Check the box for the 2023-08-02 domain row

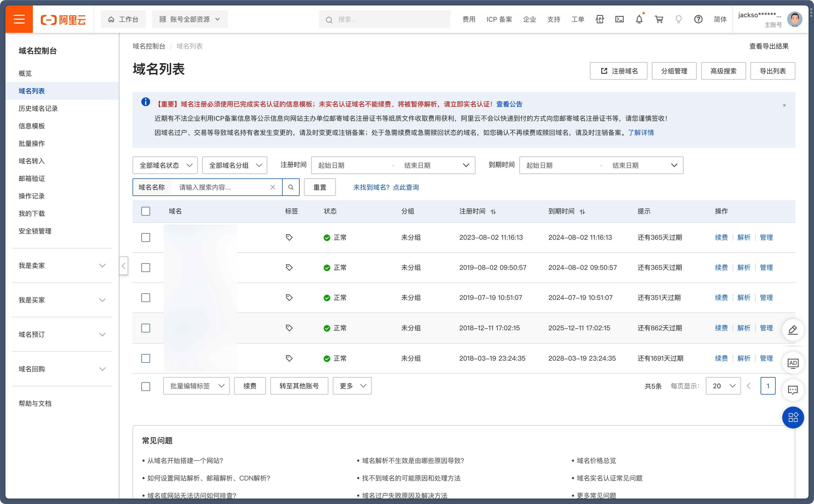(x=145, y=237)
